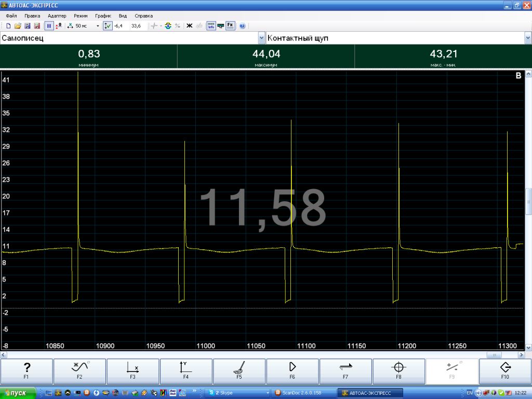Expand the Самописец mode dropdown
Viewport: 532px width, 399px height.
261,38
